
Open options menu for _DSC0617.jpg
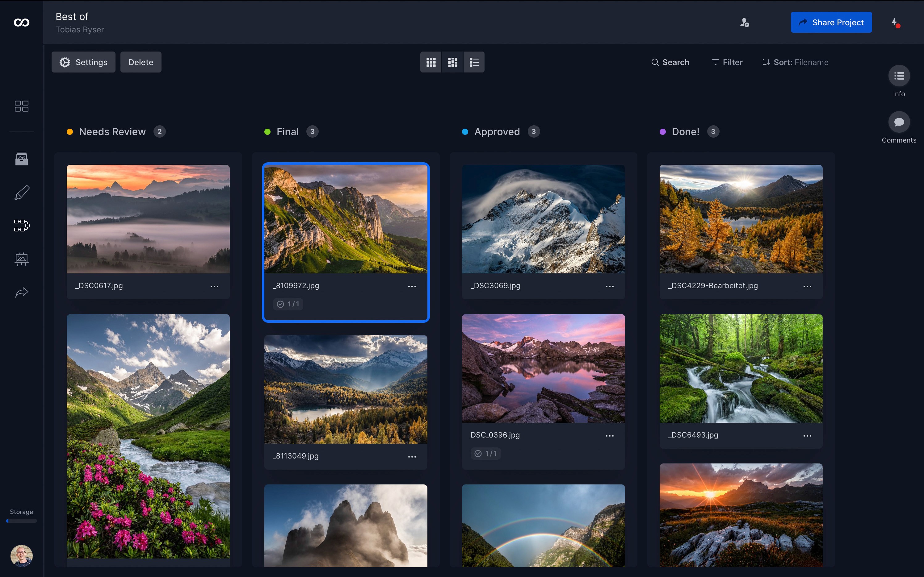coord(214,286)
